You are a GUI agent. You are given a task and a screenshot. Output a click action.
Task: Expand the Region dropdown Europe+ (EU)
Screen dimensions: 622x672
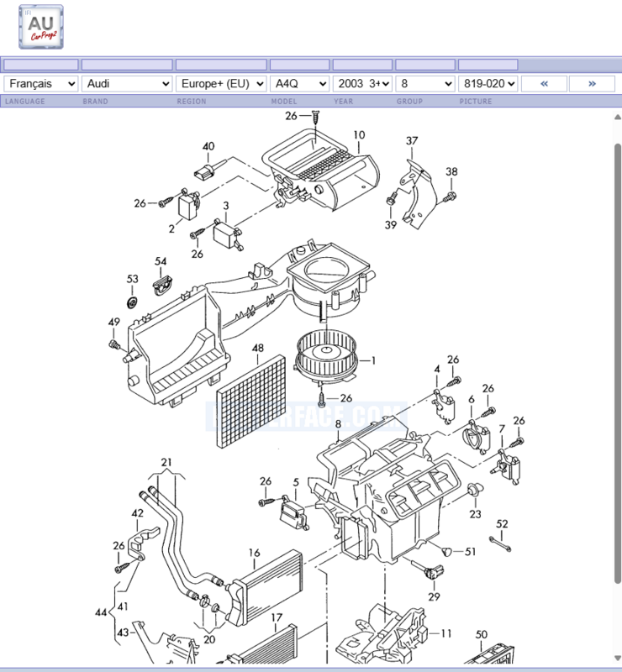[221, 83]
